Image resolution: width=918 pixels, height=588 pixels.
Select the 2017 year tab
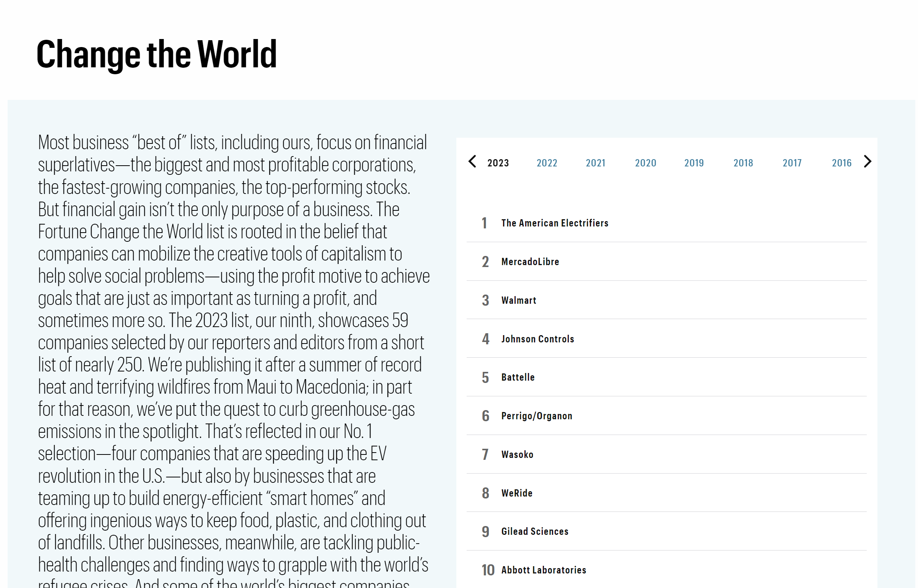(792, 163)
